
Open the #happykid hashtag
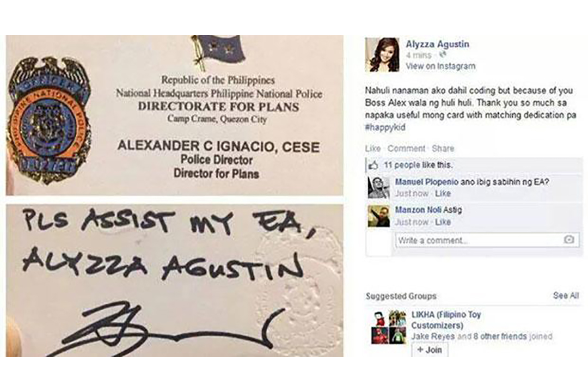click(385, 127)
